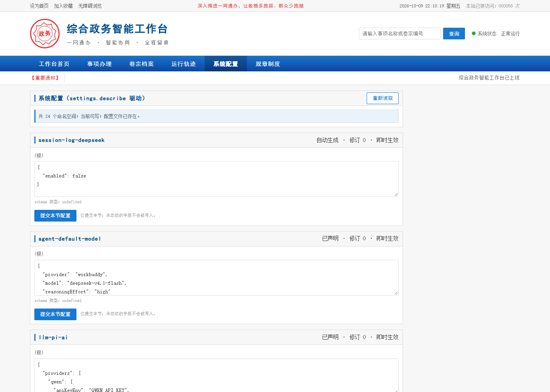Click the 本站已被访问 counter text
Screen dimensions: 550x392
493,6
